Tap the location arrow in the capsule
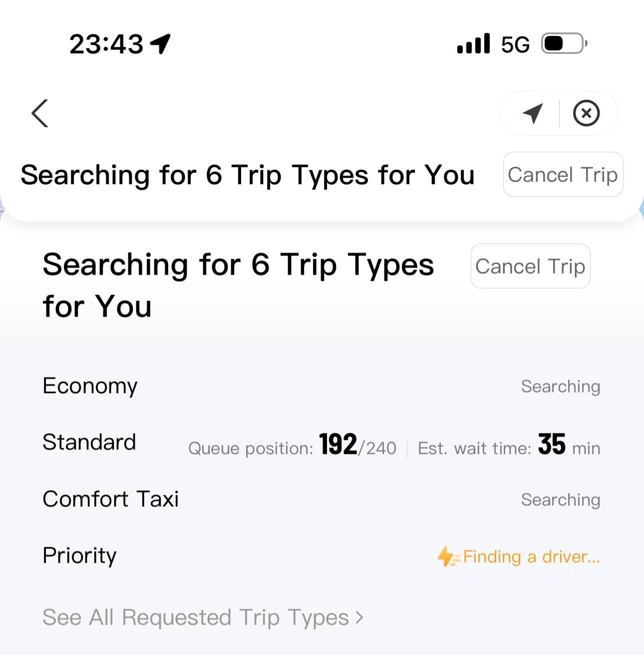The image size is (644, 655). pyautogui.click(x=532, y=113)
